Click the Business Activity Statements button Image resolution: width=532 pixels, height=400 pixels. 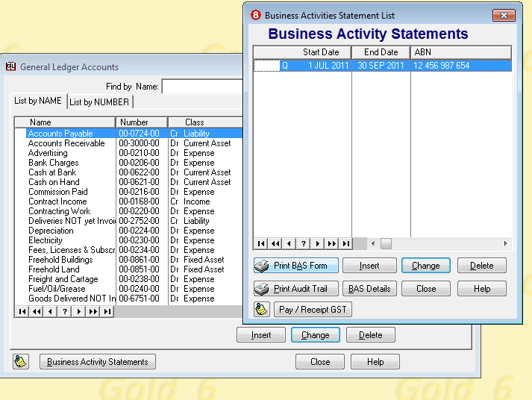pos(97,362)
